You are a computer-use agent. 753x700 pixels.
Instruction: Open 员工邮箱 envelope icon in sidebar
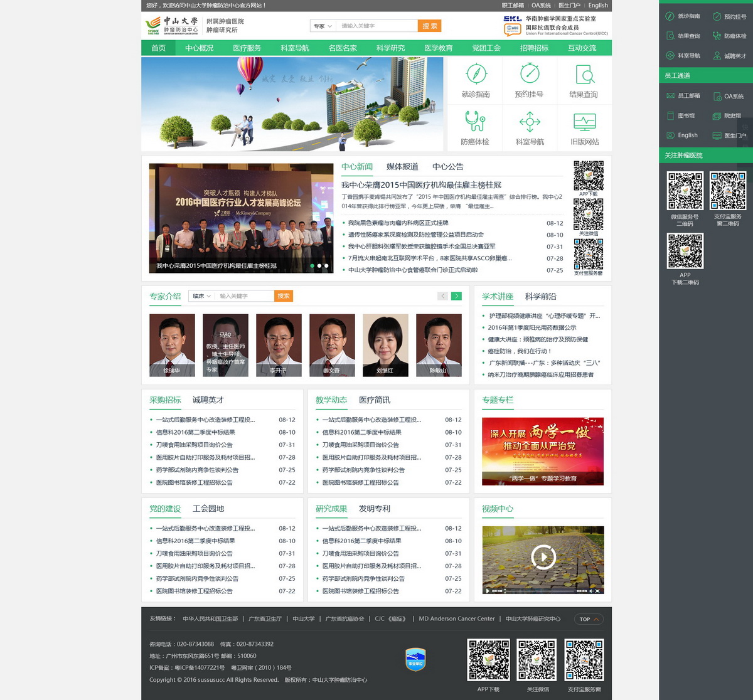(x=670, y=95)
